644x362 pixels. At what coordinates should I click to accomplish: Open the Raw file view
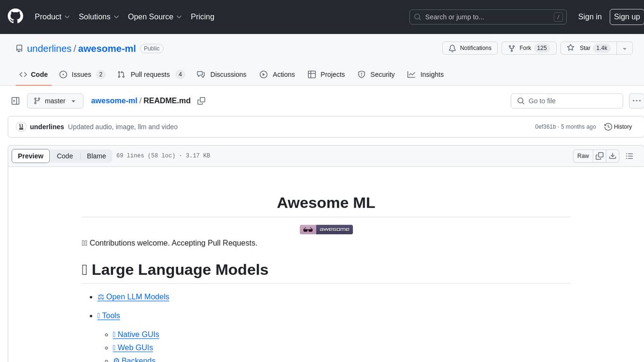point(583,156)
